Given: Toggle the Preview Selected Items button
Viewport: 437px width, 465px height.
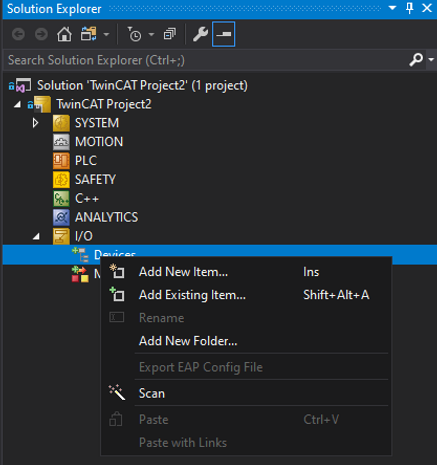Looking at the screenshot, I should (x=223, y=34).
